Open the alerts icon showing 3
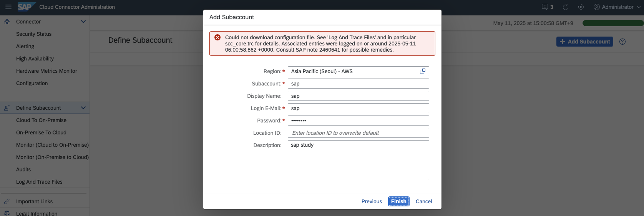This screenshot has height=216, width=644. 548,7
